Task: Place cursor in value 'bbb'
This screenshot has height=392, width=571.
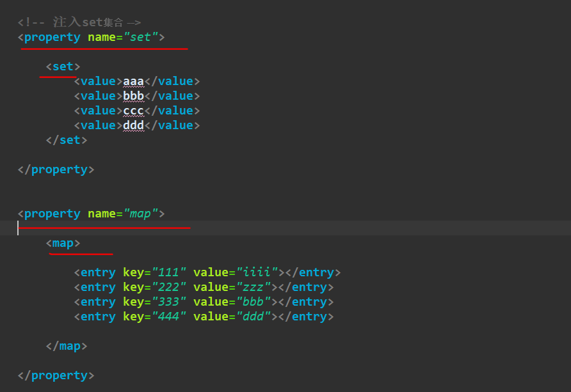Action: point(134,96)
